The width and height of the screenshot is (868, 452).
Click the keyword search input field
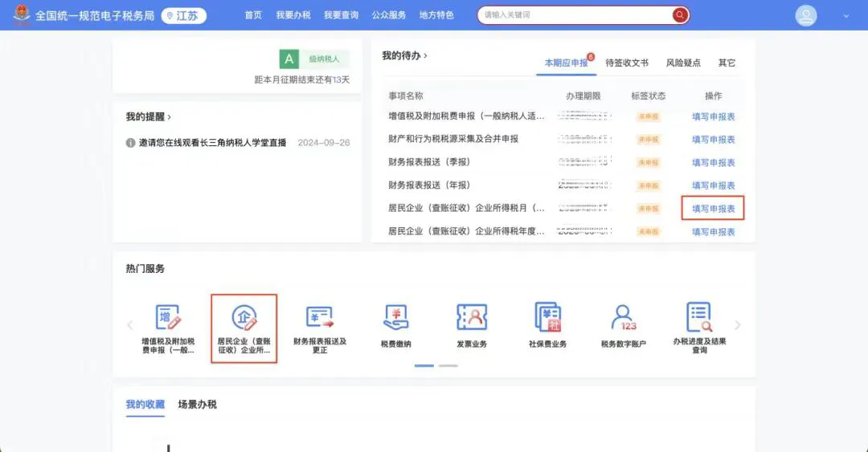point(574,15)
